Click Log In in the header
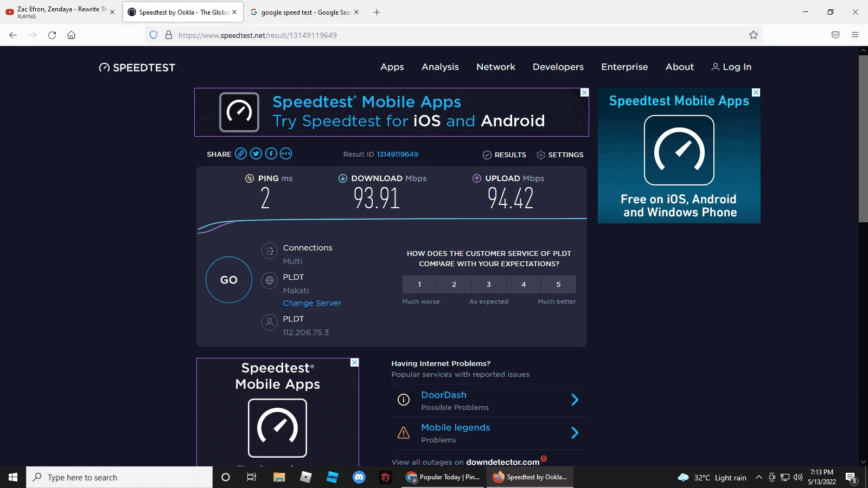The height and width of the screenshot is (488, 868). 731,67
